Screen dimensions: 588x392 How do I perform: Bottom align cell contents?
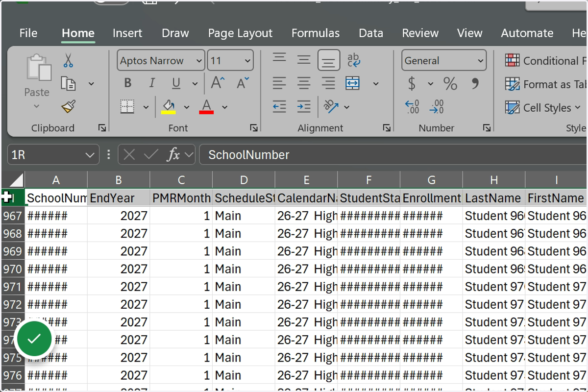pyautogui.click(x=329, y=60)
